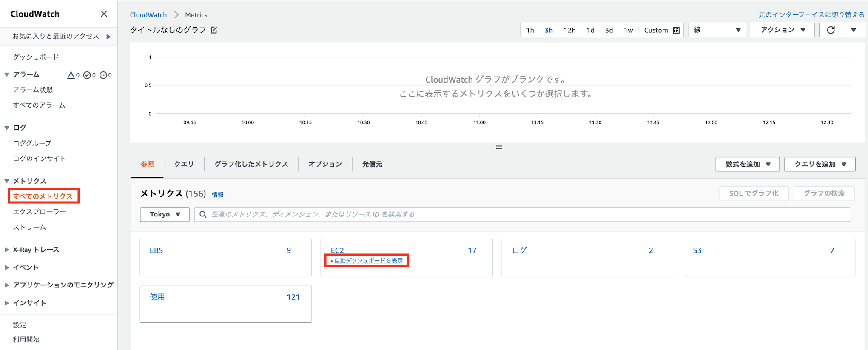Switch to the クエリ tab
This screenshot has width=868, height=350.
184,164
